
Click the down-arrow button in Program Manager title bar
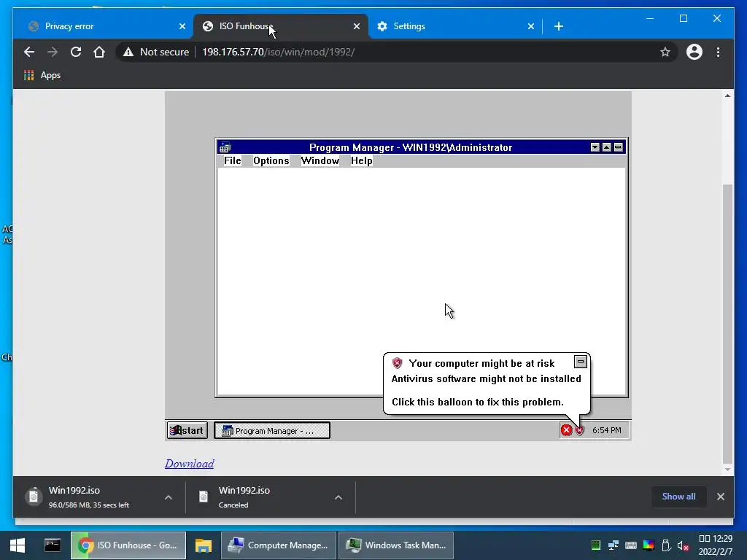(595, 147)
